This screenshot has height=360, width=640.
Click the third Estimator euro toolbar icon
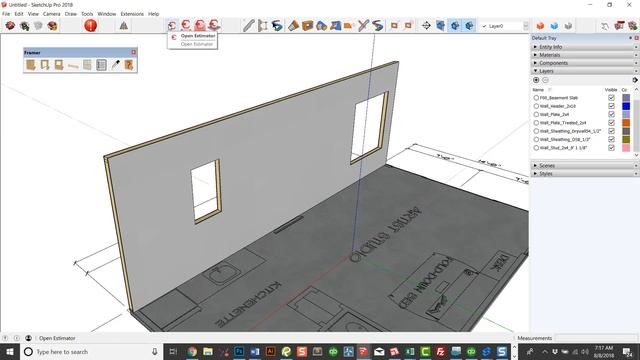point(200,25)
